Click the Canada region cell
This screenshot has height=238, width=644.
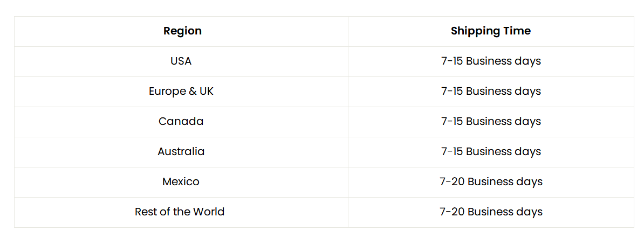pyautogui.click(x=181, y=122)
